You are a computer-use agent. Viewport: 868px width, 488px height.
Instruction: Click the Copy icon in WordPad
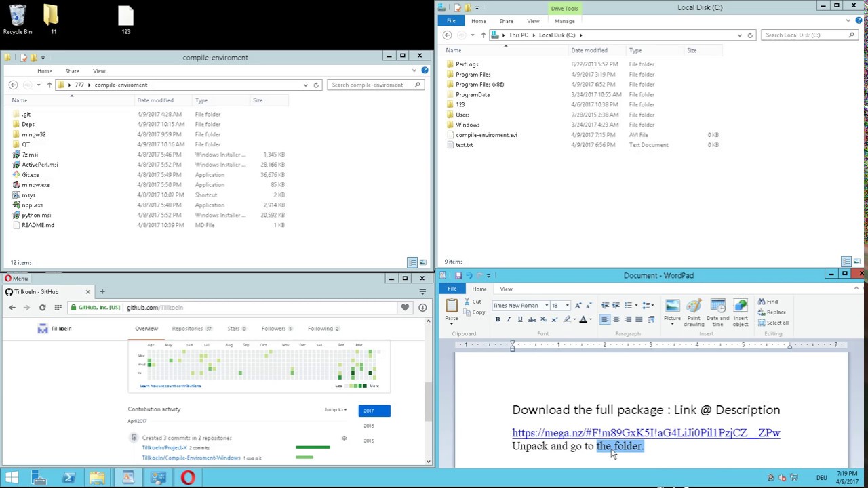pyautogui.click(x=467, y=312)
